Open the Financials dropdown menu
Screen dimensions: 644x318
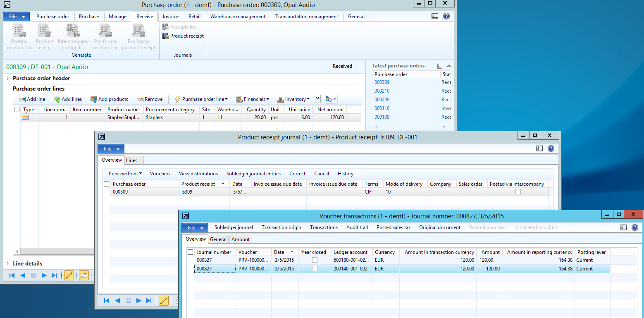[252, 99]
